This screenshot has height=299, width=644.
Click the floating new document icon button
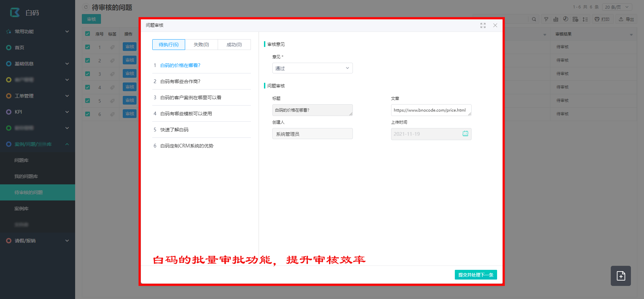pyautogui.click(x=621, y=276)
